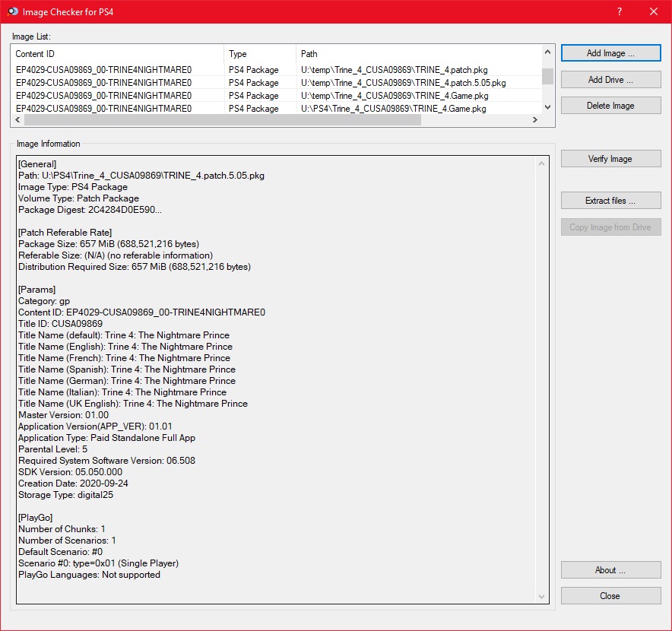
Task: Select the row with path TRINE_4.patch.pkg
Action: pos(277,70)
